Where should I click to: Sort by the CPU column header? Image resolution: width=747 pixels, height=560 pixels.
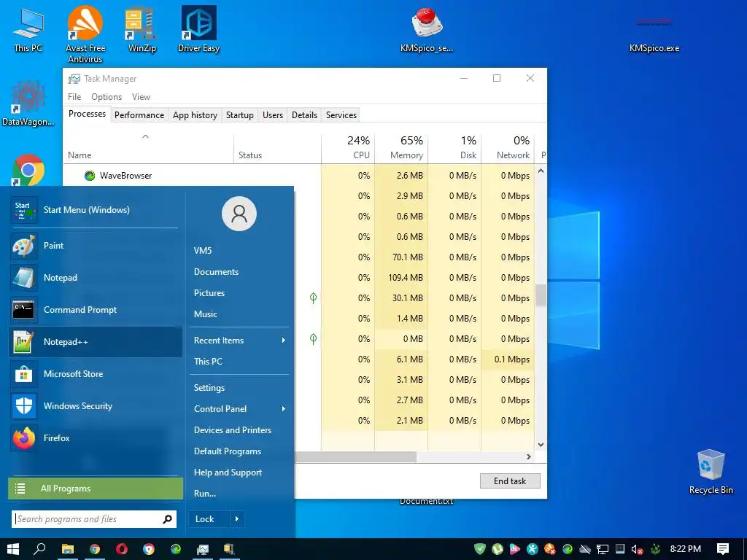coord(348,148)
